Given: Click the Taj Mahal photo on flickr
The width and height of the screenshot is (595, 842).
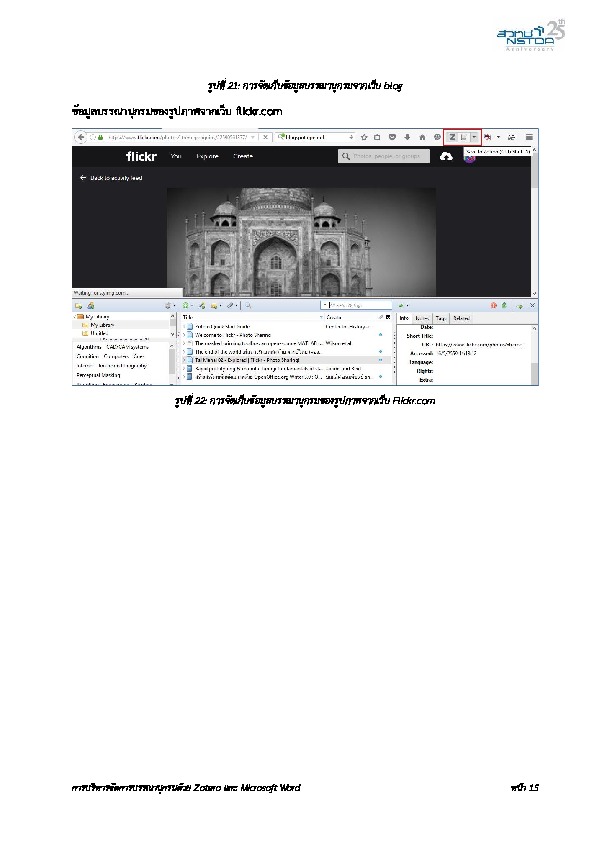Looking at the screenshot, I should [301, 242].
